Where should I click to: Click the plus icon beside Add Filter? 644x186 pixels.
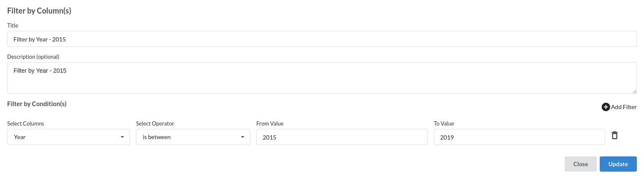(x=606, y=107)
